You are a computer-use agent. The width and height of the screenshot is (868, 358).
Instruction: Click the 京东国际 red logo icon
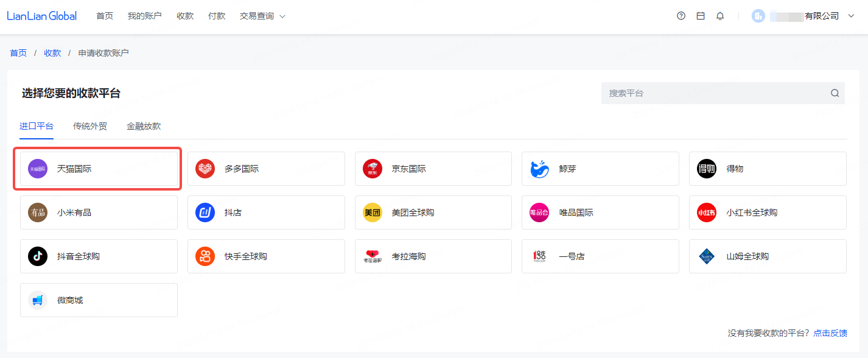373,169
